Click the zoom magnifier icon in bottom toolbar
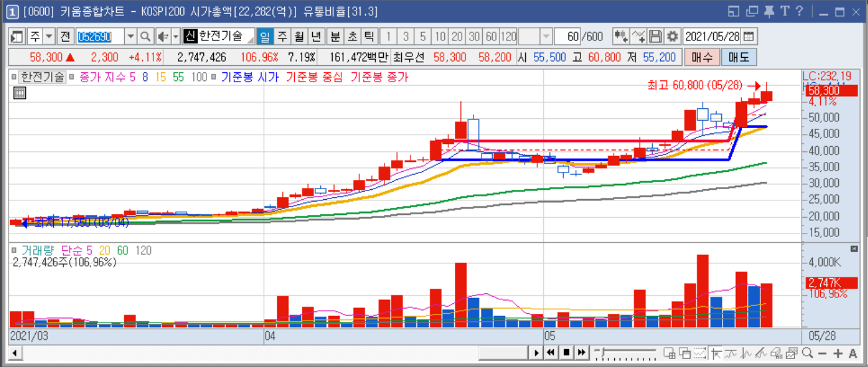The height and width of the screenshot is (367, 868). [807, 353]
